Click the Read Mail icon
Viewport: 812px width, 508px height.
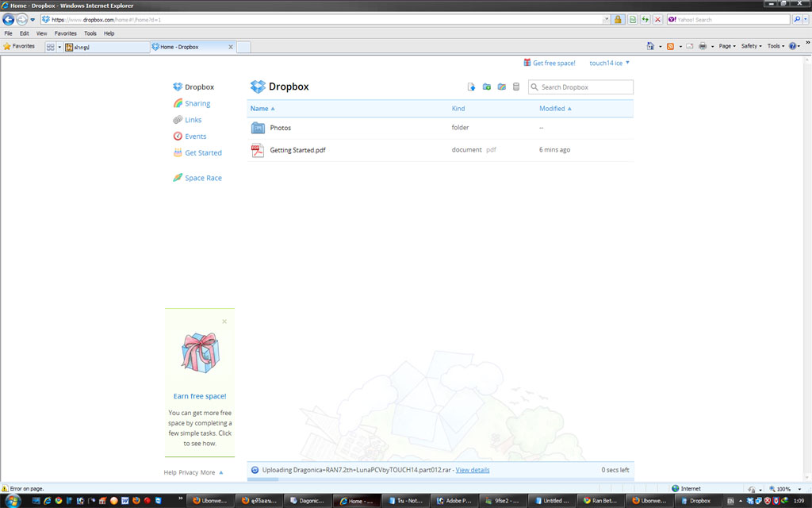[x=690, y=46]
